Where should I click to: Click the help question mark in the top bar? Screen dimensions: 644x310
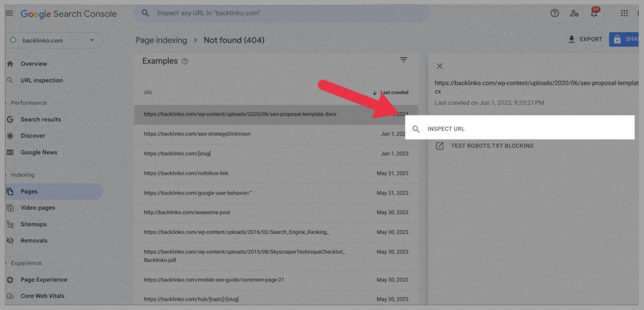click(x=555, y=13)
